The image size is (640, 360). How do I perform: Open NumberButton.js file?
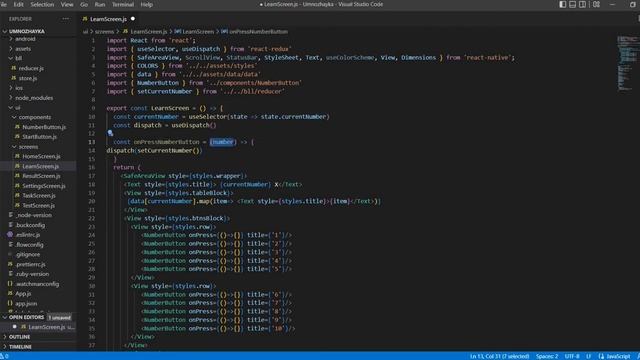coord(38,127)
